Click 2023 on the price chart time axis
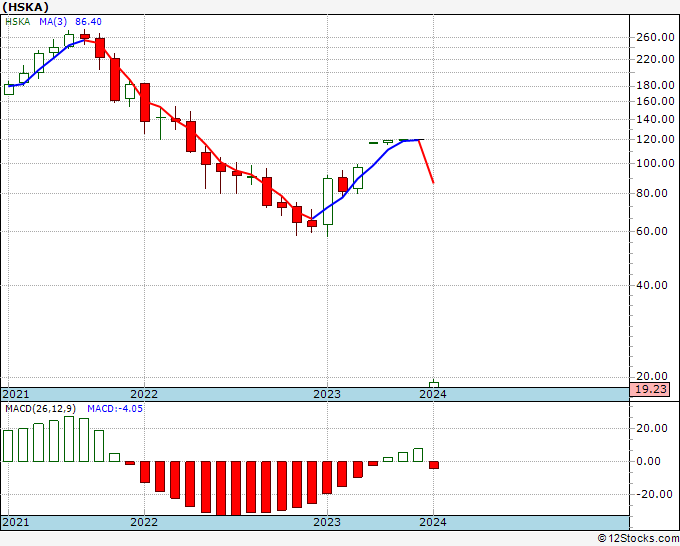The height and width of the screenshot is (546, 680). point(327,394)
